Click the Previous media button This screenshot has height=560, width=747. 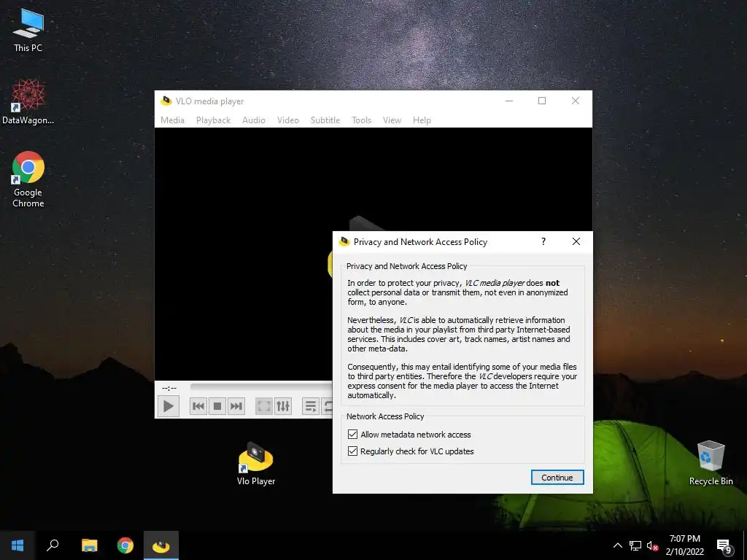click(x=198, y=406)
